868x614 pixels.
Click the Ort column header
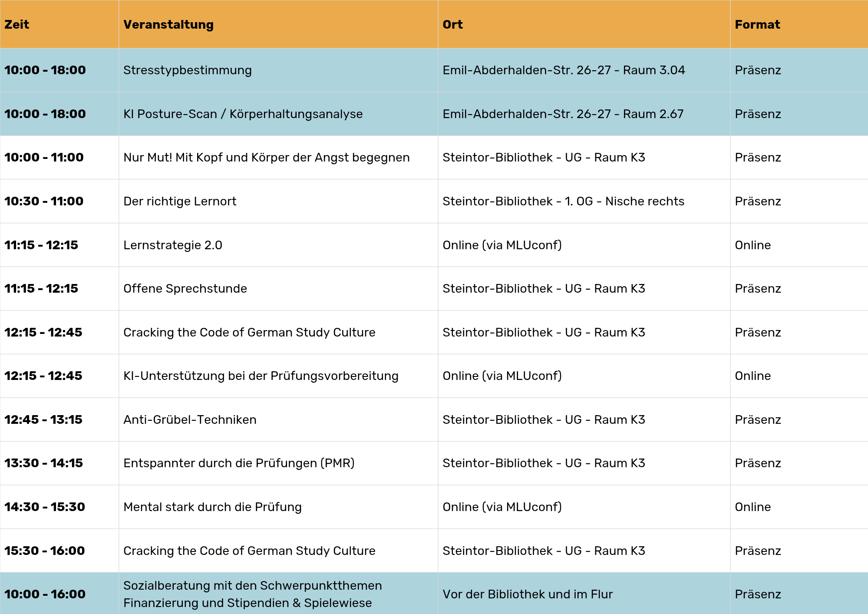[x=584, y=24]
